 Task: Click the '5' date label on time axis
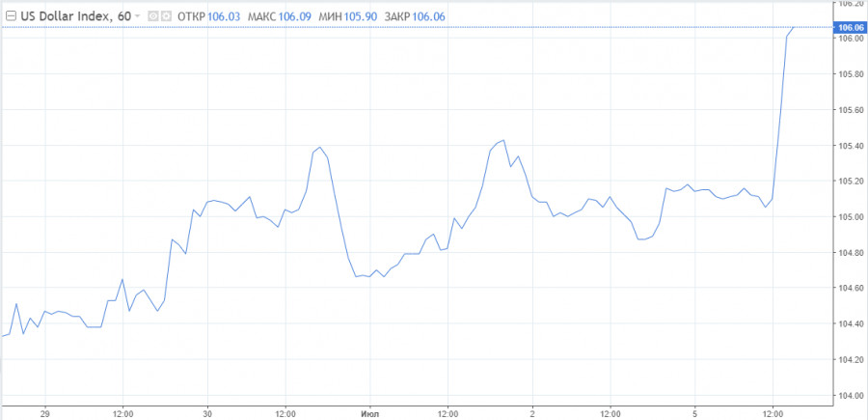click(694, 413)
